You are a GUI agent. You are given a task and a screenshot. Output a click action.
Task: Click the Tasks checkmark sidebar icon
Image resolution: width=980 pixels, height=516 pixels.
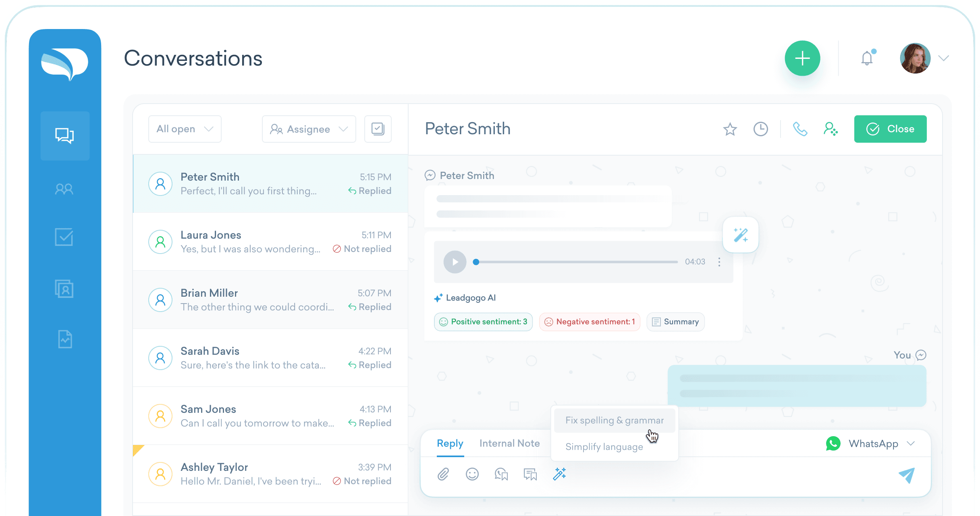64,237
